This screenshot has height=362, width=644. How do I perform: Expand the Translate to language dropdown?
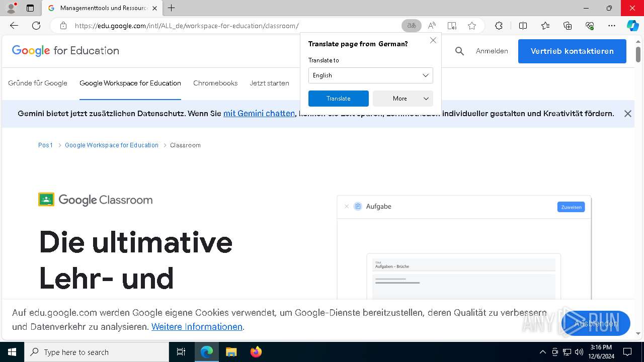pyautogui.click(x=371, y=75)
